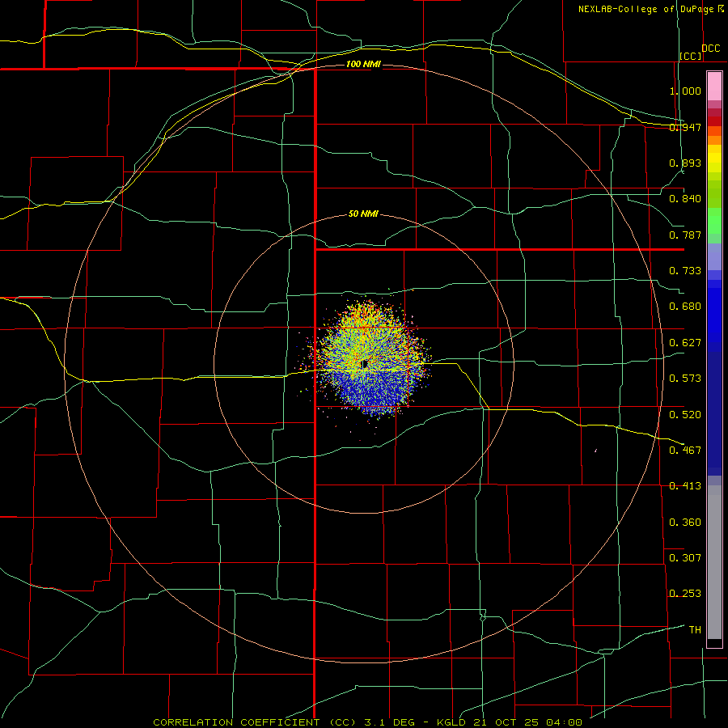Click the 0.573 scale value
Image resolution: width=728 pixels, height=728 pixels.
[685, 379]
